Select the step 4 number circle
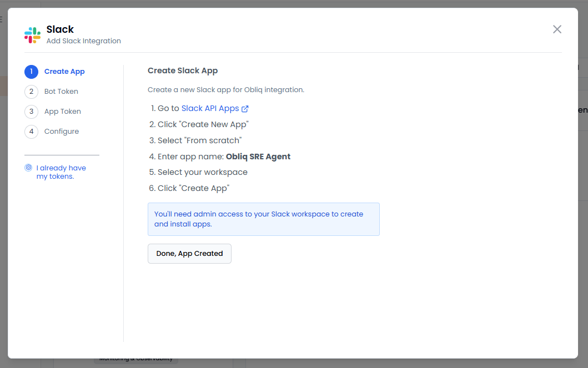Viewport: 588px width, 368px height. (31, 132)
